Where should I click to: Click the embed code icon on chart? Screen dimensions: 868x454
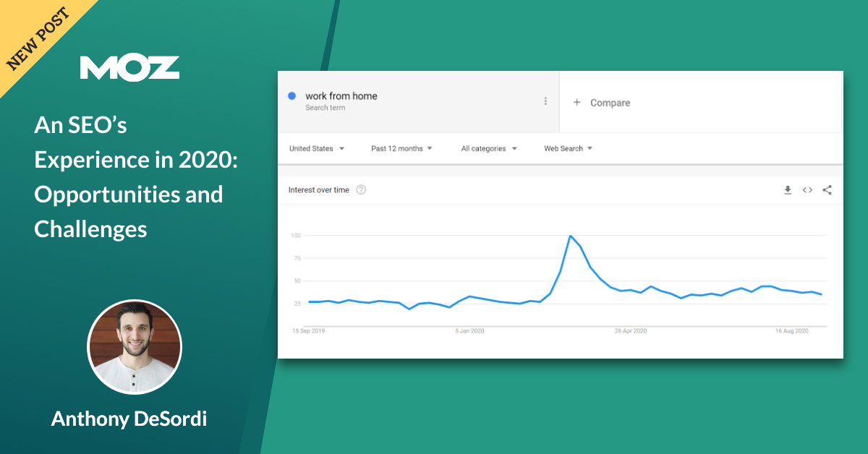(x=807, y=190)
